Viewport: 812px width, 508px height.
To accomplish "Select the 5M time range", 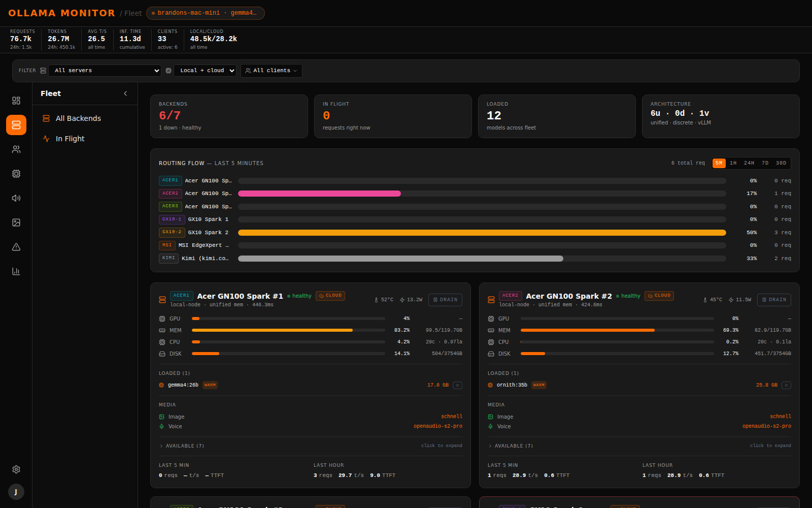I will 719,163.
